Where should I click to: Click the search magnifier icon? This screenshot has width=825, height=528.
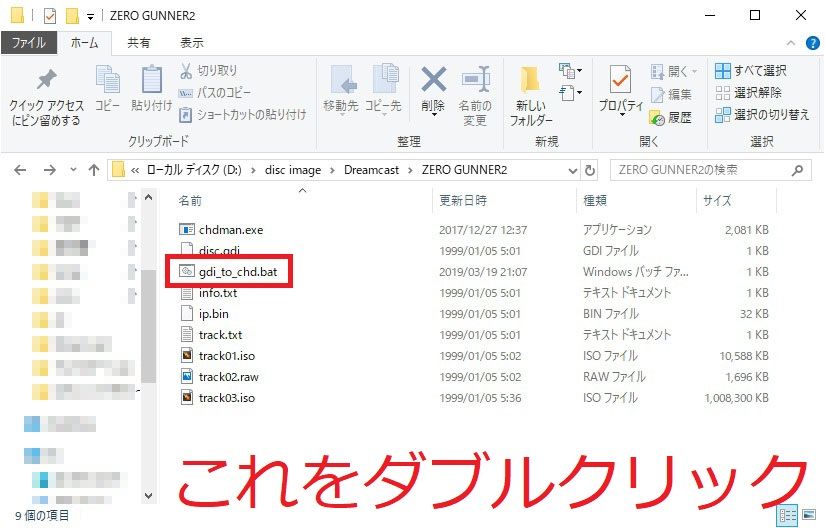(798, 170)
